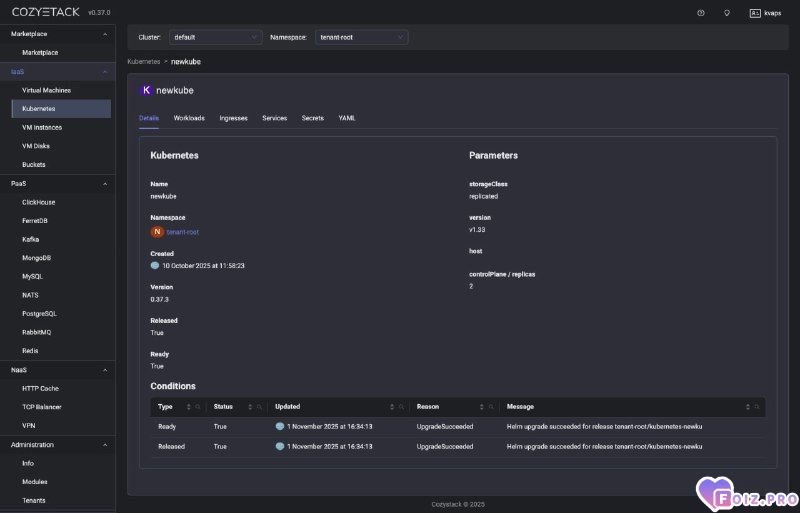Click the lightbulb theme icon

point(726,13)
